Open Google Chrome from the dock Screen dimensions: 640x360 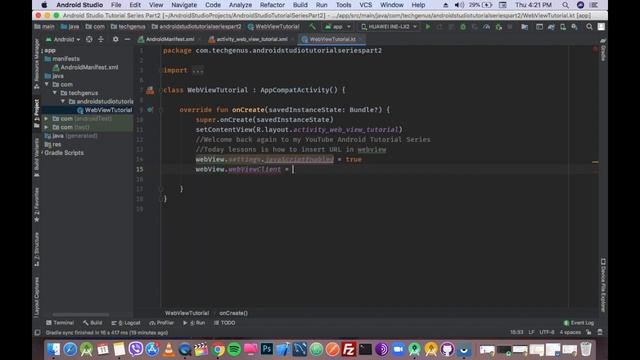tap(218, 349)
